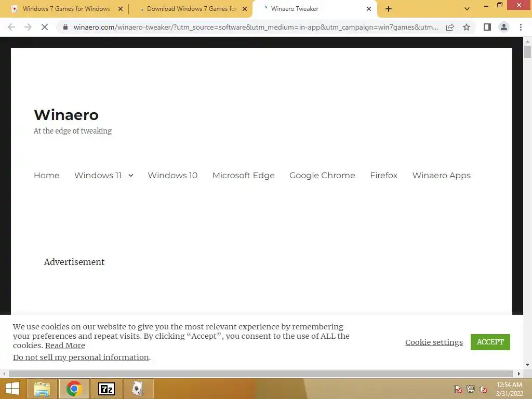Go to the Home menu item
Image resolution: width=532 pixels, height=399 pixels.
pos(46,176)
